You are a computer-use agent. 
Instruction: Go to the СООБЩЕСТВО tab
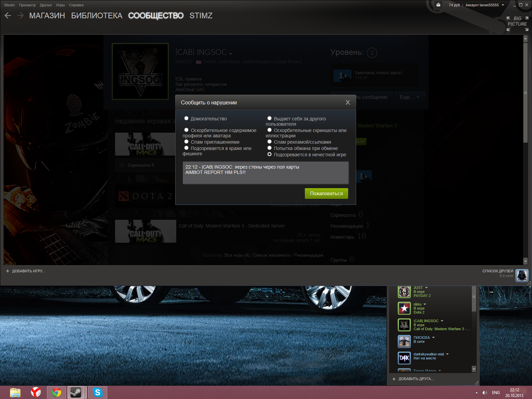point(156,16)
